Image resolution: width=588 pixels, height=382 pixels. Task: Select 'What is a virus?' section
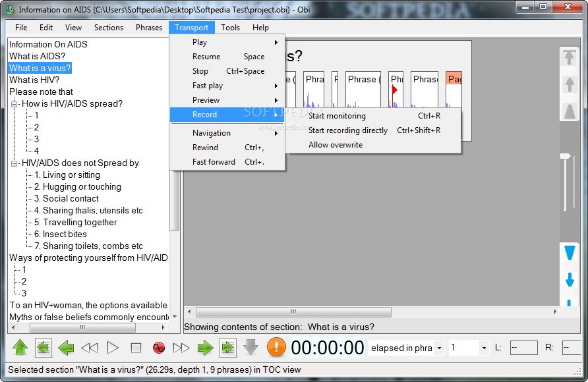pyautogui.click(x=40, y=68)
